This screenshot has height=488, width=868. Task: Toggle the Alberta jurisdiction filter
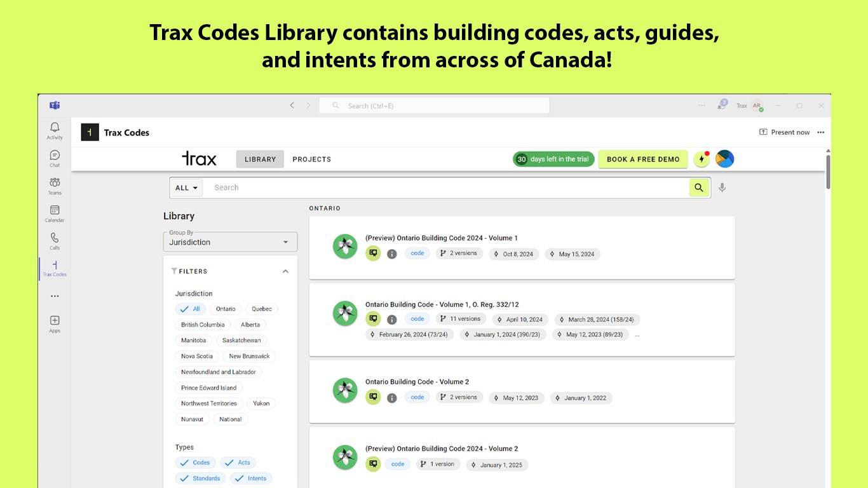250,325
